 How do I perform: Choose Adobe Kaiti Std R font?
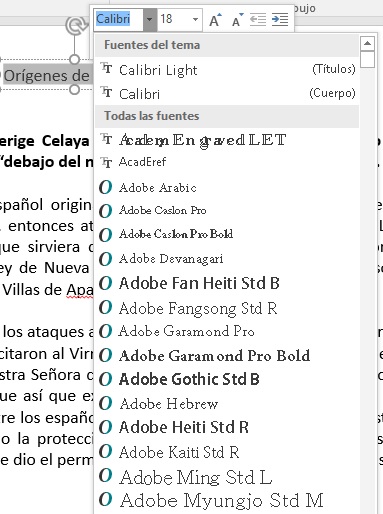click(x=227, y=452)
